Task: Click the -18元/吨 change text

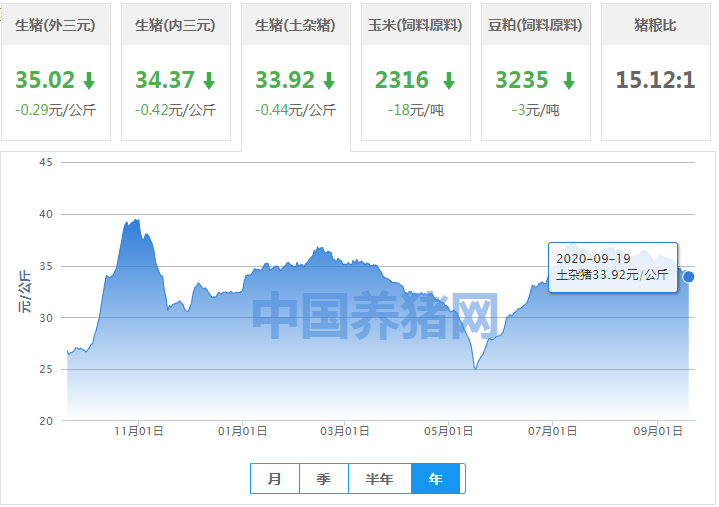Action: coord(416,110)
